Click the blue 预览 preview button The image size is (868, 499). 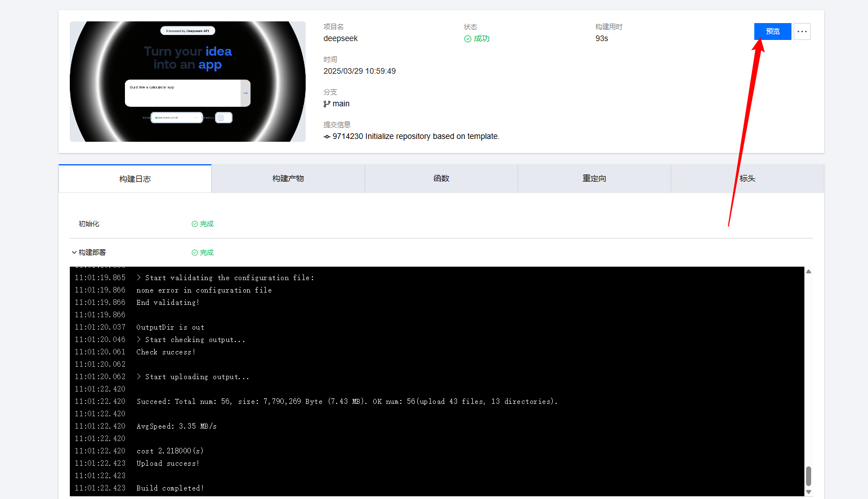772,32
